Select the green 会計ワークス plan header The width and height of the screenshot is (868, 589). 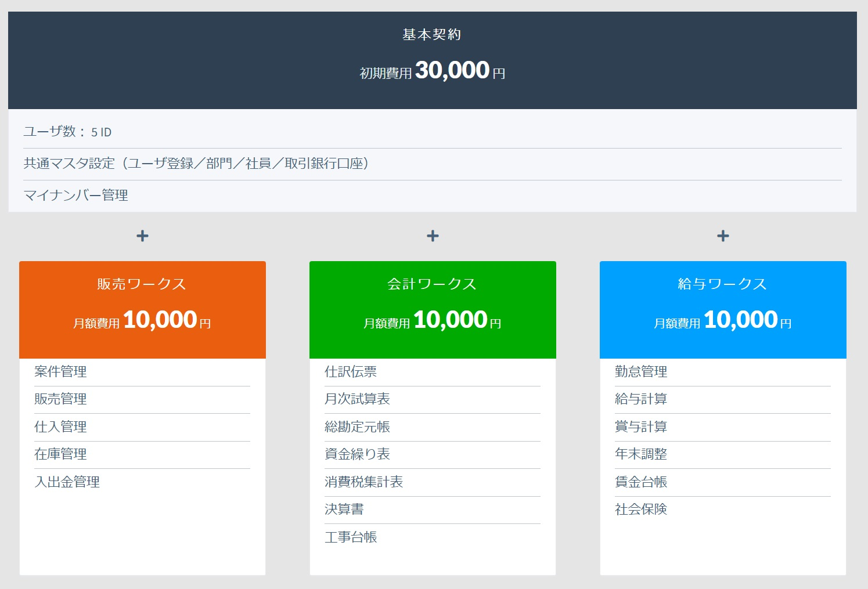(x=433, y=309)
